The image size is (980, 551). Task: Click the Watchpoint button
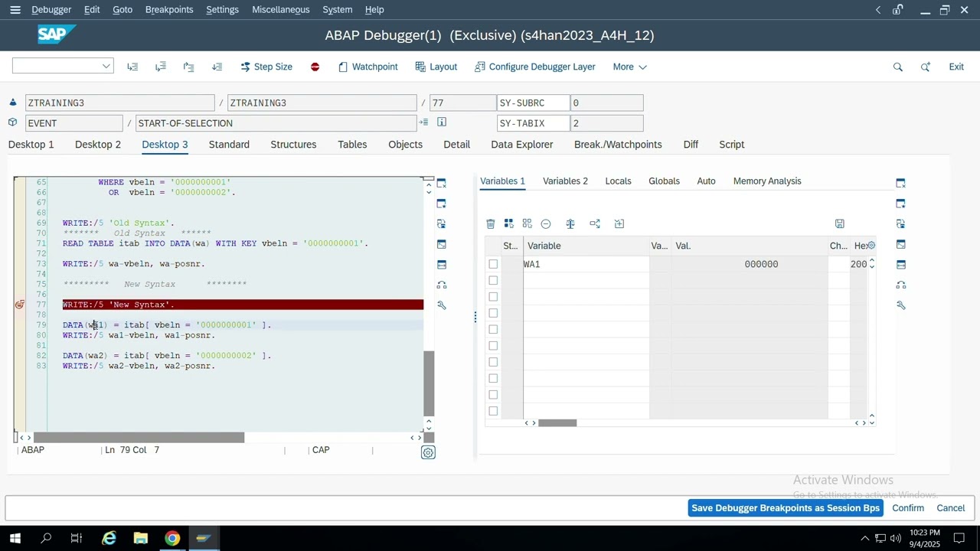tap(368, 67)
